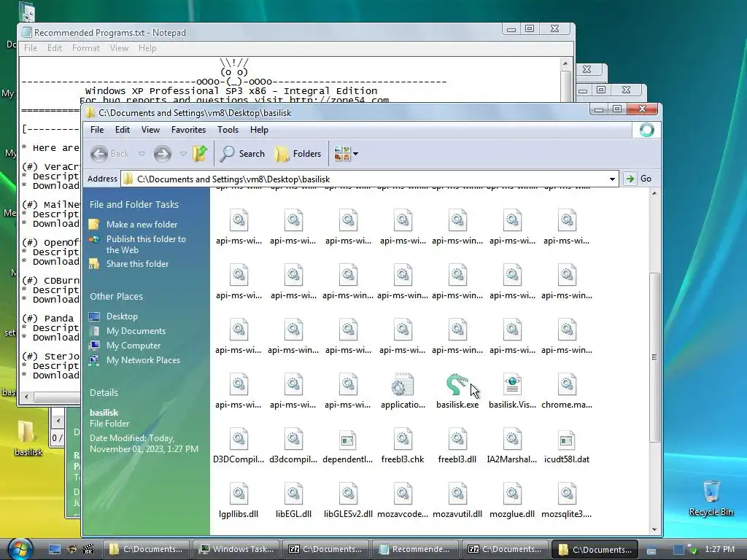Screen dimensions: 747x560
Task: Click the Explorer scrollbar up arrow
Action: coord(654,193)
